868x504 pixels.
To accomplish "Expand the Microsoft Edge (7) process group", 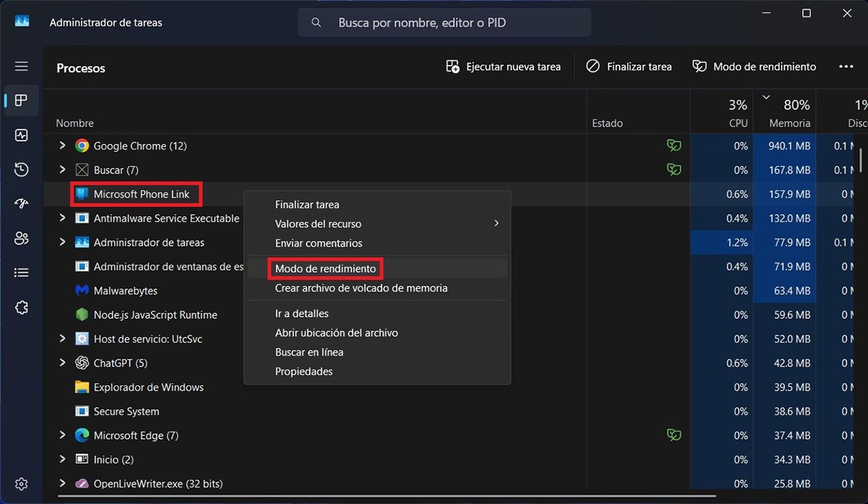I will click(62, 435).
